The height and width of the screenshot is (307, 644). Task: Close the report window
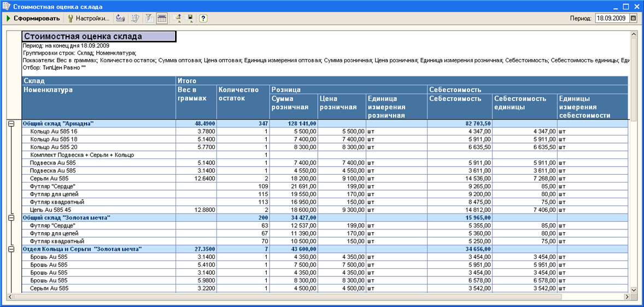[636, 6]
